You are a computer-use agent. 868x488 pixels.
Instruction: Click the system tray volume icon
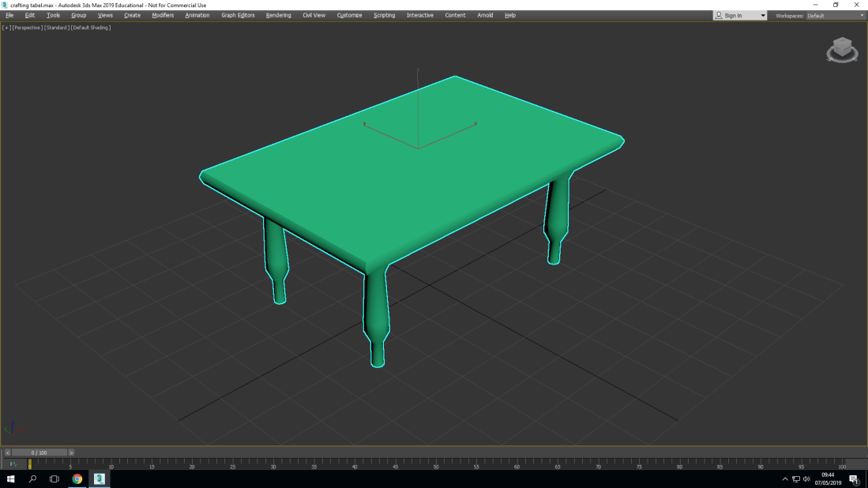click(x=806, y=479)
